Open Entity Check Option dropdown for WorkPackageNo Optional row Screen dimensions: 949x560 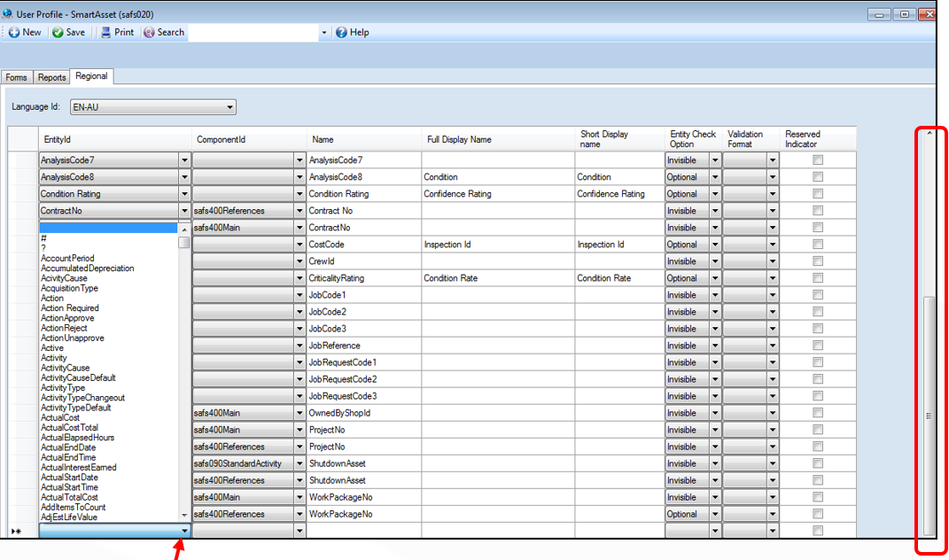[715, 515]
